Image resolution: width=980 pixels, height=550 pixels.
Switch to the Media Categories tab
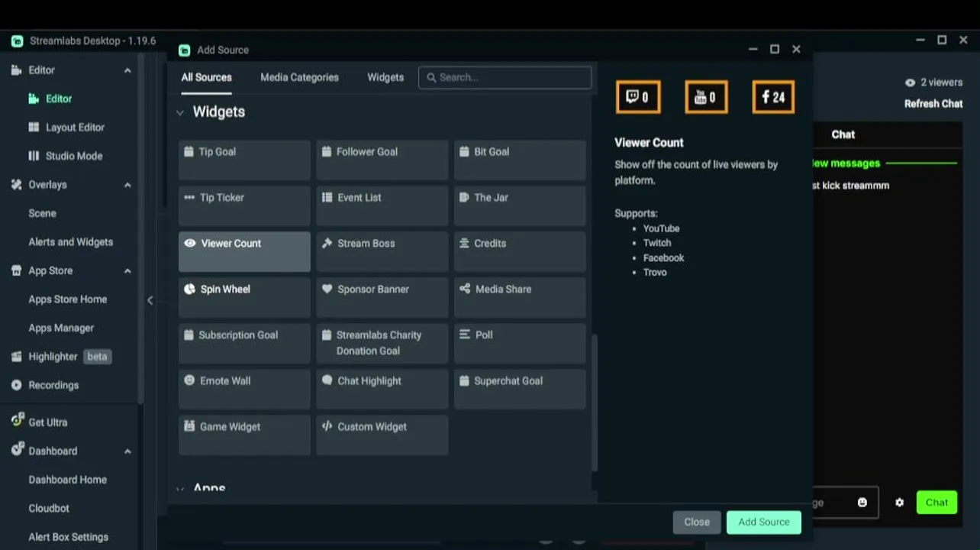pos(299,77)
